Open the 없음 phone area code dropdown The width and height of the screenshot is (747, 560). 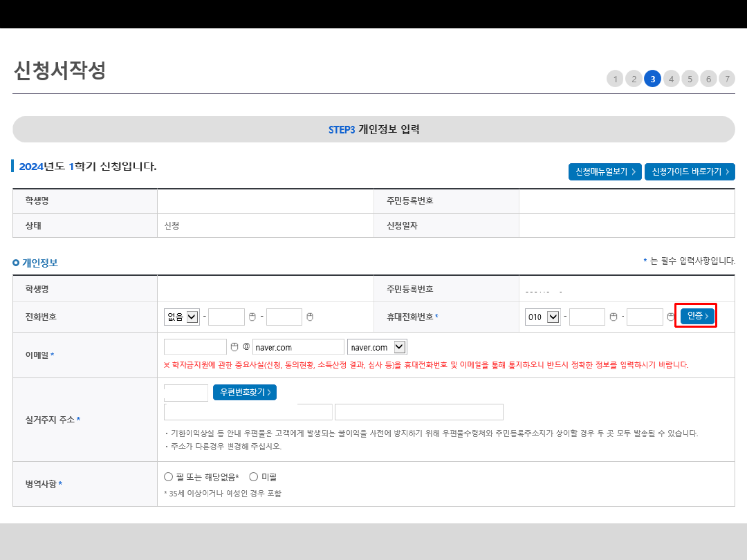click(x=182, y=317)
